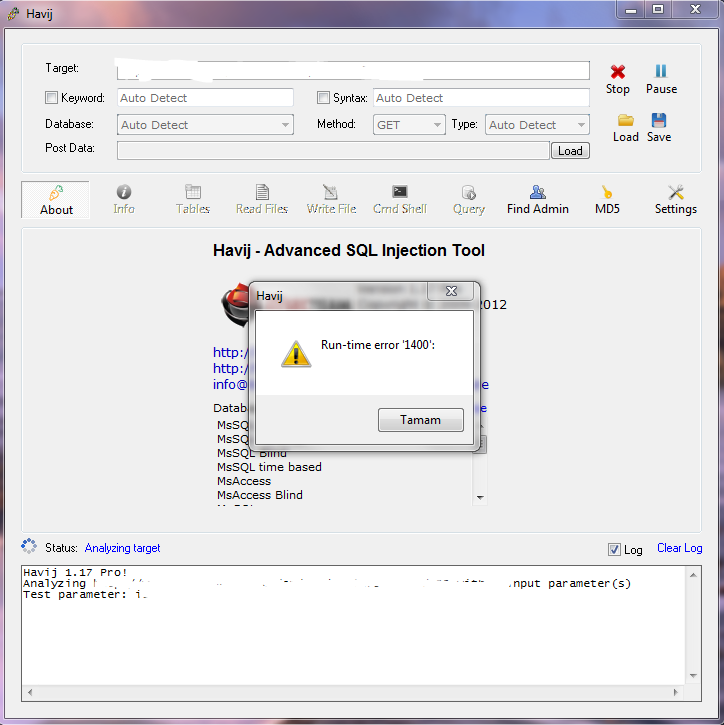Click the Keyword Auto Detect field
Image resolution: width=724 pixels, height=725 pixels.
tap(205, 98)
